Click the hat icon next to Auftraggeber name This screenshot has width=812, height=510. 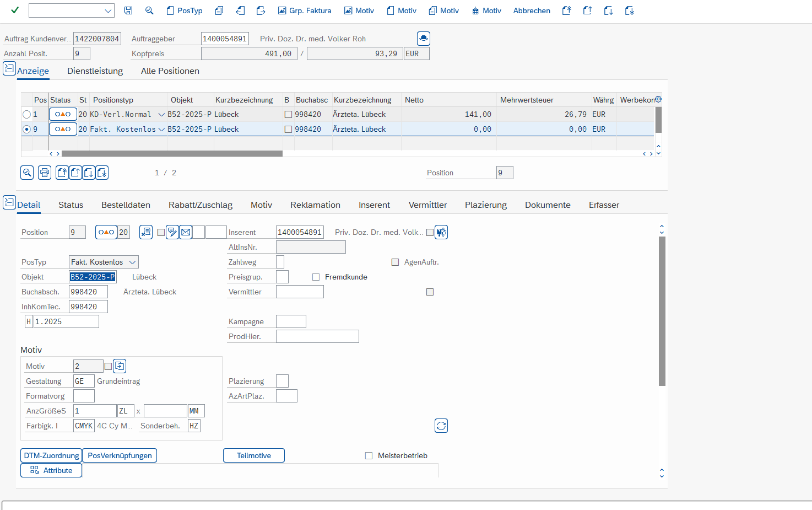point(424,39)
